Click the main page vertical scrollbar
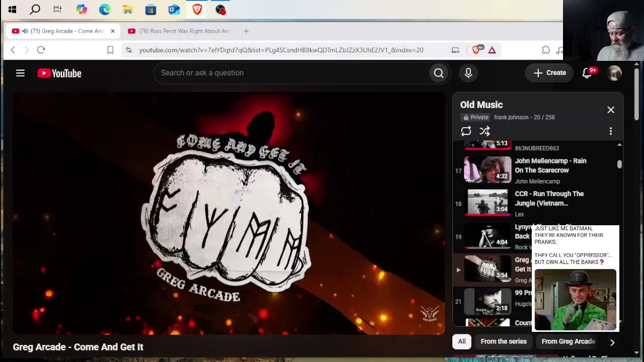Viewport: 644px width, 362px height. (x=636, y=94)
